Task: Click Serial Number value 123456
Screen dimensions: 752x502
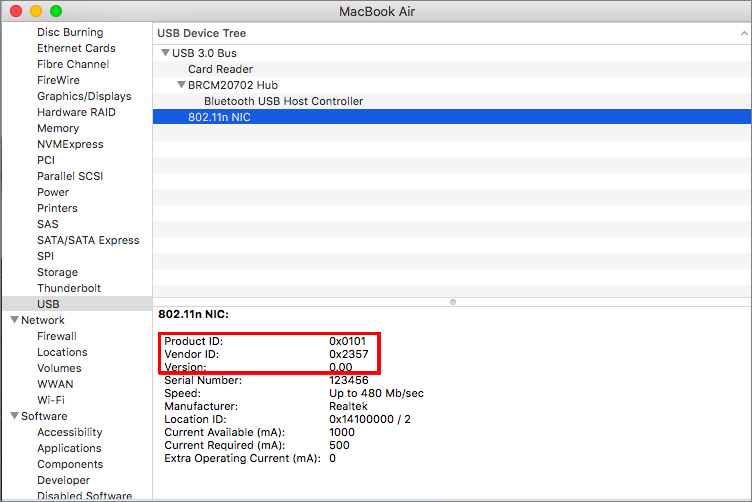Action: [349, 380]
